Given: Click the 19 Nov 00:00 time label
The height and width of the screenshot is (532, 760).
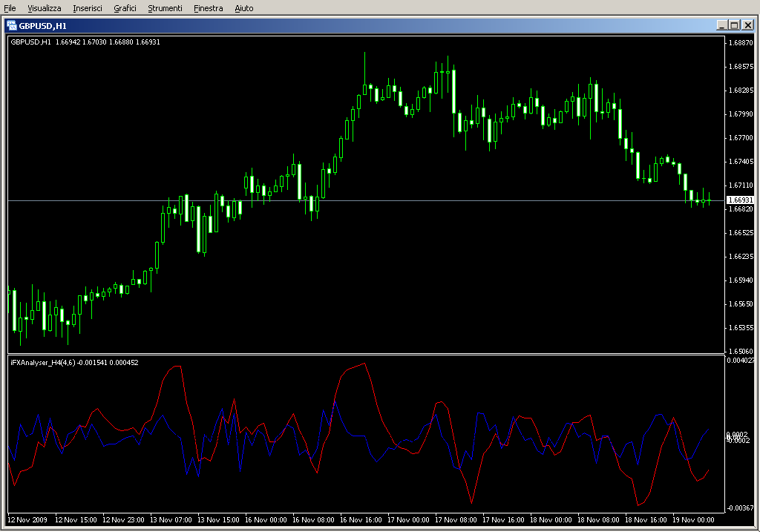Looking at the screenshot, I should [693, 520].
